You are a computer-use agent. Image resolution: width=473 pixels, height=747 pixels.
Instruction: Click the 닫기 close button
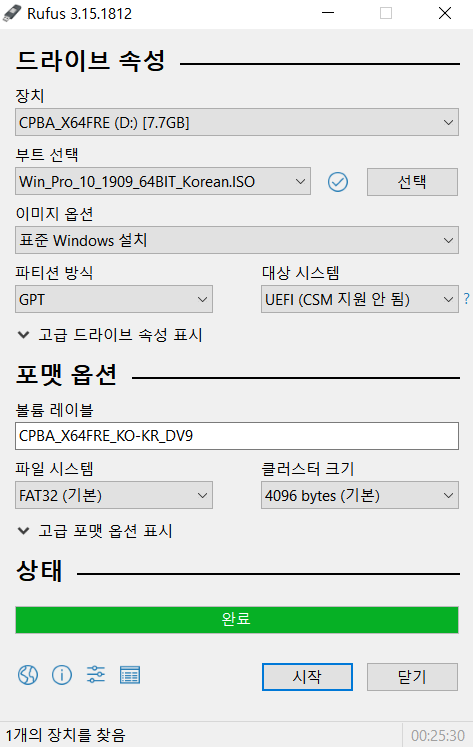(x=412, y=676)
